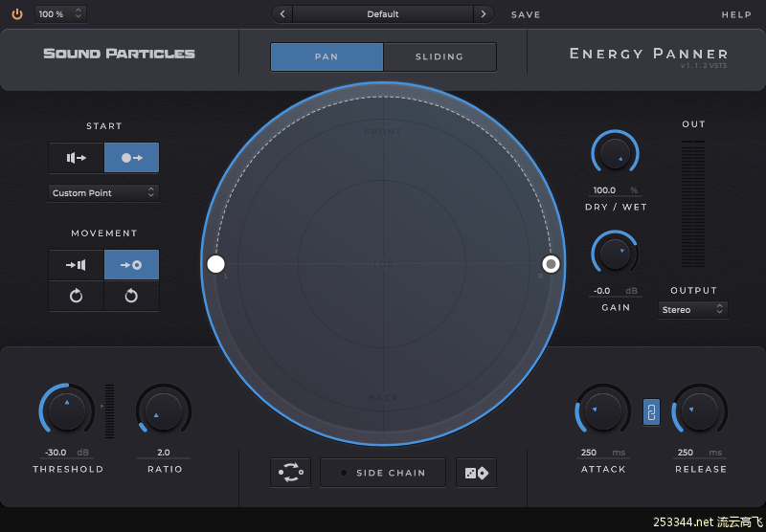Open the Custom Point dropdown
Image resolution: width=766 pixels, height=532 pixels.
point(103,192)
